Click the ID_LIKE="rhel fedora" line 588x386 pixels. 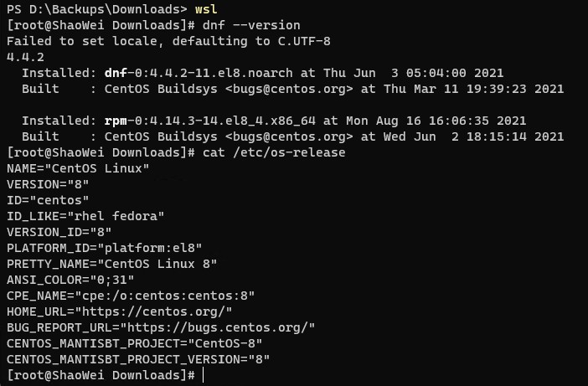point(85,216)
